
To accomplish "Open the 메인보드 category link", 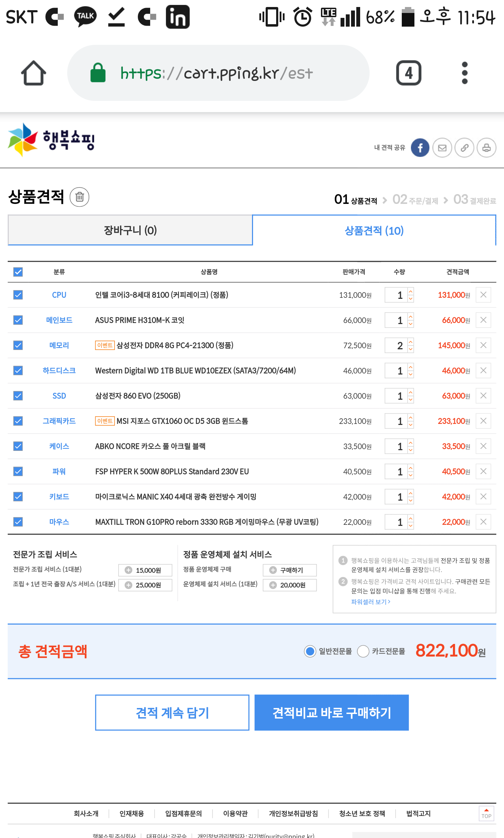I will click(59, 320).
